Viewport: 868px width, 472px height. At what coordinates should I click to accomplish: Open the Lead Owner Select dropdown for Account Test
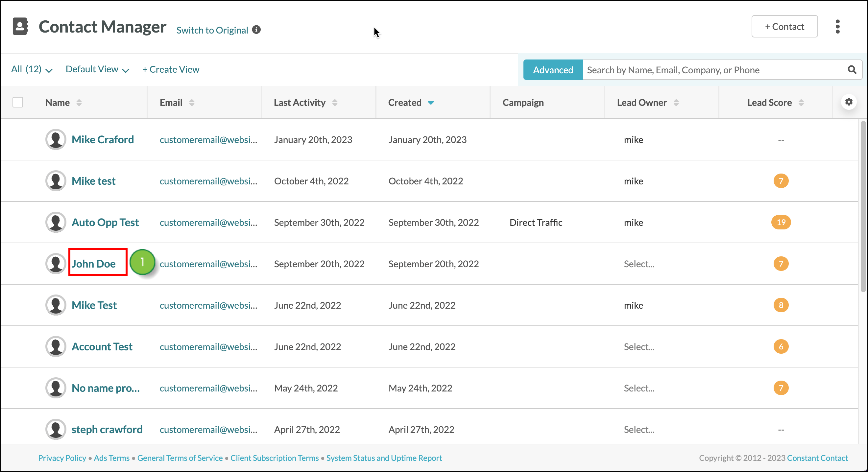(x=639, y=346)
